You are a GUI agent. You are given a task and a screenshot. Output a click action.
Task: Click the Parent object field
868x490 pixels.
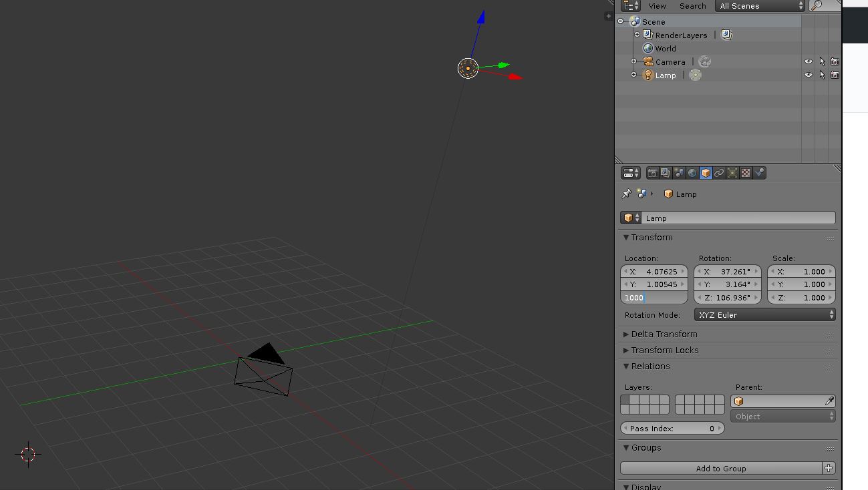point(778,401)
